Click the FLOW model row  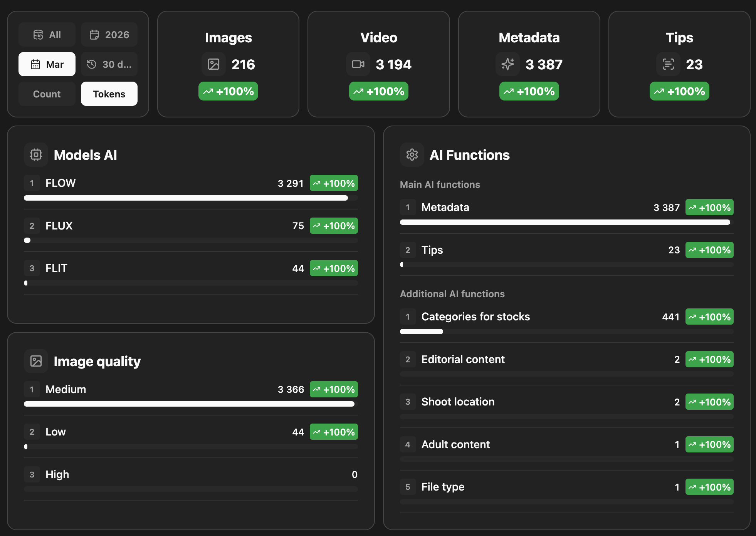pyautogui.click(x=154, y=183)
